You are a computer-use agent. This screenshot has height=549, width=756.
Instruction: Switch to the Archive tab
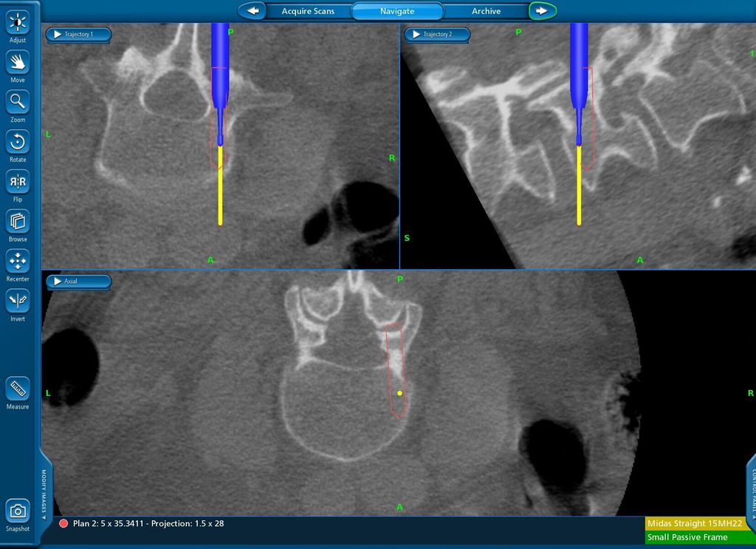[486, 11]
